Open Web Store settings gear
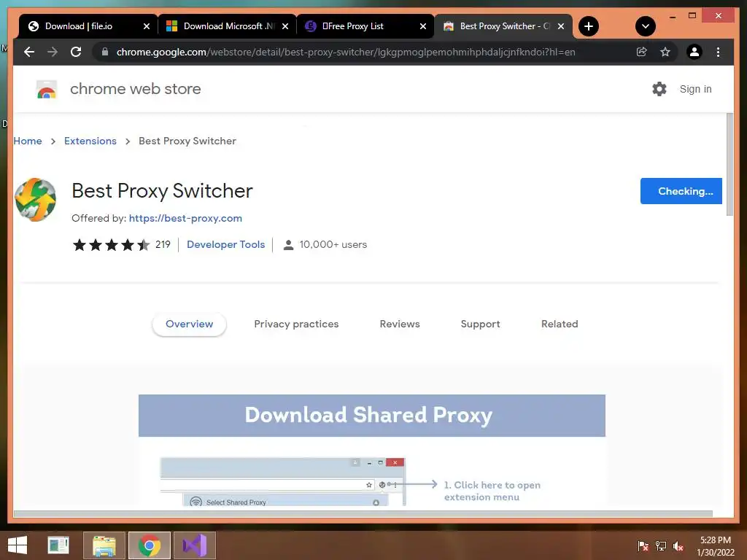 pyautogui.click(x=659, y=89)
